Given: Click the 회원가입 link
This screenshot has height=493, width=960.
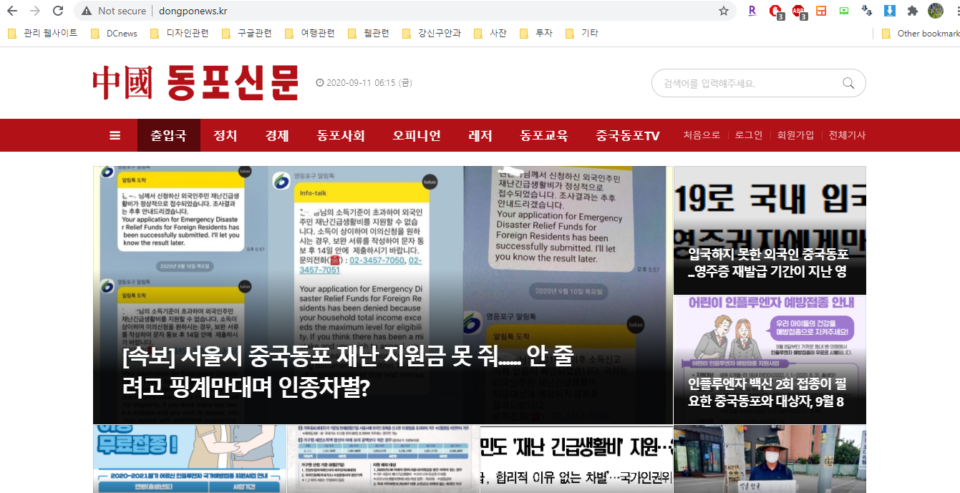Looking at the screenshot, I should (x=795, y=136).
